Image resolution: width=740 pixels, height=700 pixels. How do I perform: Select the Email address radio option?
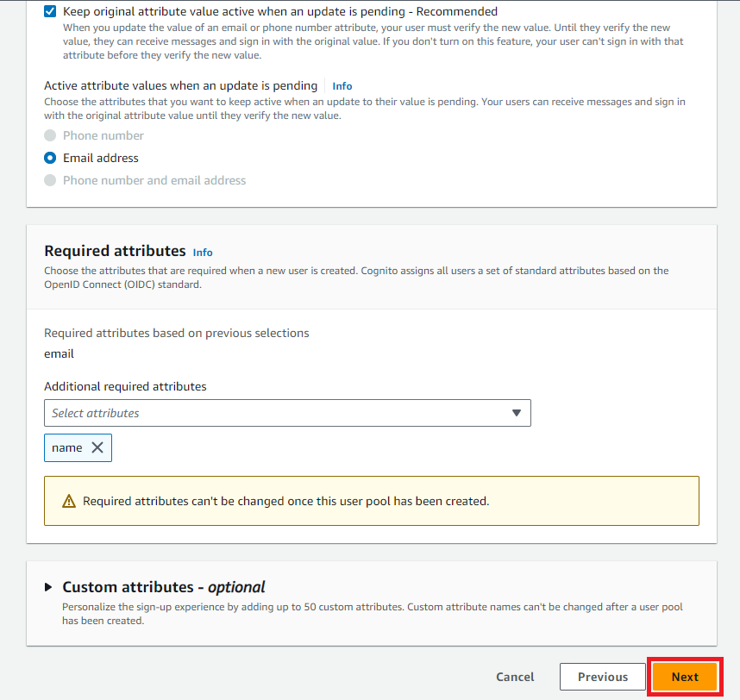(x=50, y=158)
